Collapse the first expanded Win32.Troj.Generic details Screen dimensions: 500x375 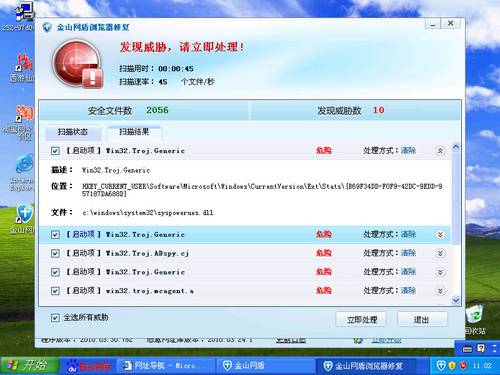click(440, 151)
